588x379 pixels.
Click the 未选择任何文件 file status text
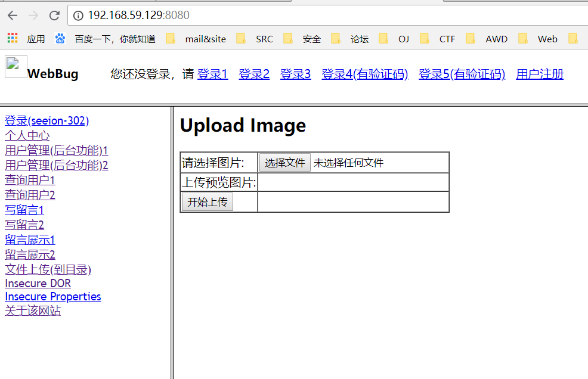coord(348,163)
